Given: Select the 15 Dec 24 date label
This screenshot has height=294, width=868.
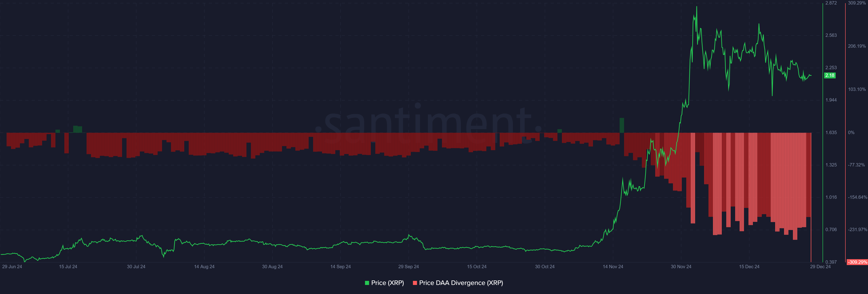Looking at the screenshot, I should 749,267.
